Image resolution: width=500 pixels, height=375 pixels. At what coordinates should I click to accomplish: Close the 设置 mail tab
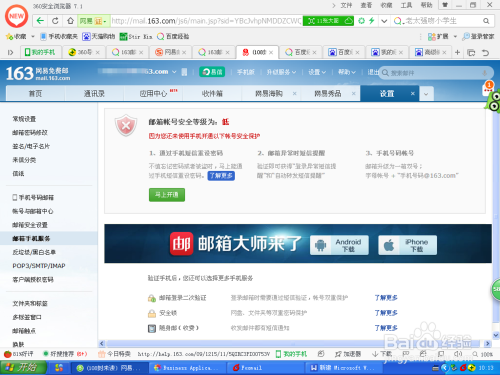tap(413, 94)
